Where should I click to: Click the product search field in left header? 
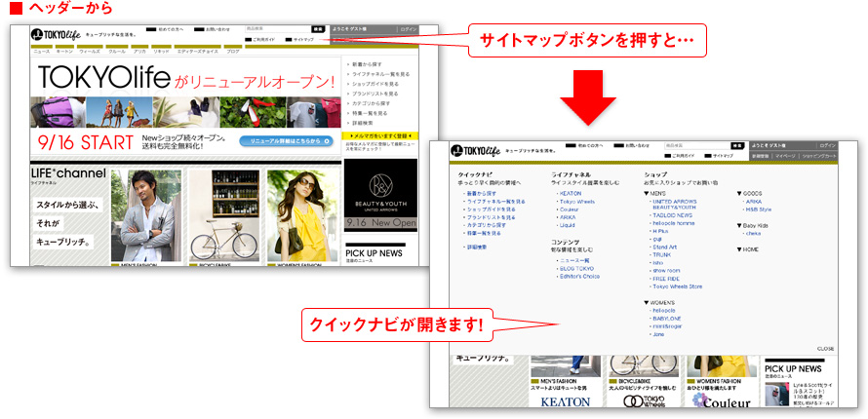pyautogui.click(x=278, y=30)
